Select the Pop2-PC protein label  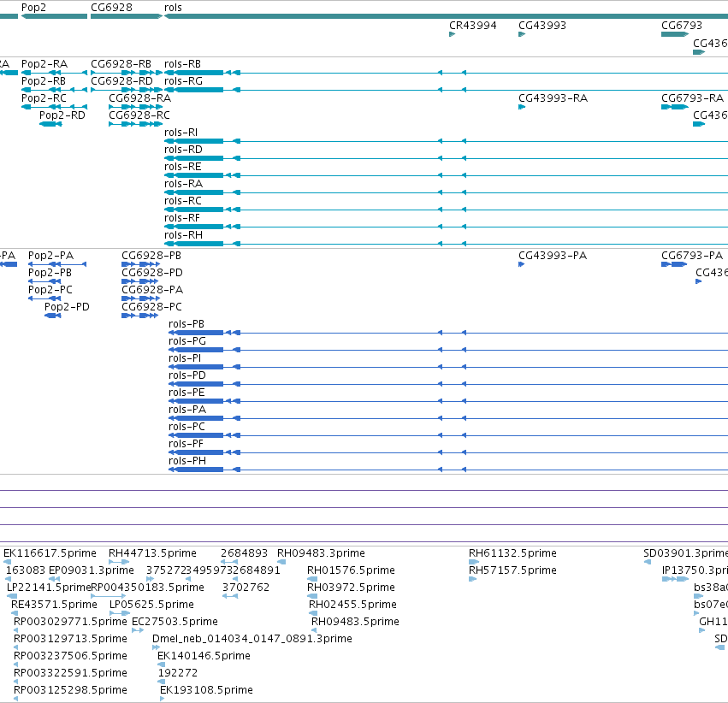pyautogui.click(x=50, y=290)
